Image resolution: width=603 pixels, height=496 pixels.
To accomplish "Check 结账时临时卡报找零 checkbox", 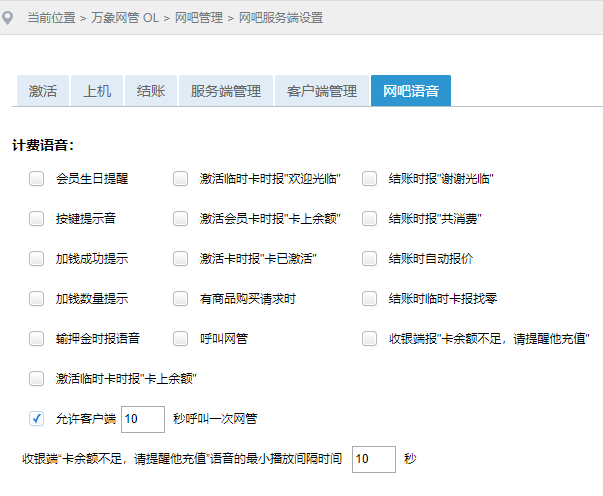I will click(x=370, y=298).
